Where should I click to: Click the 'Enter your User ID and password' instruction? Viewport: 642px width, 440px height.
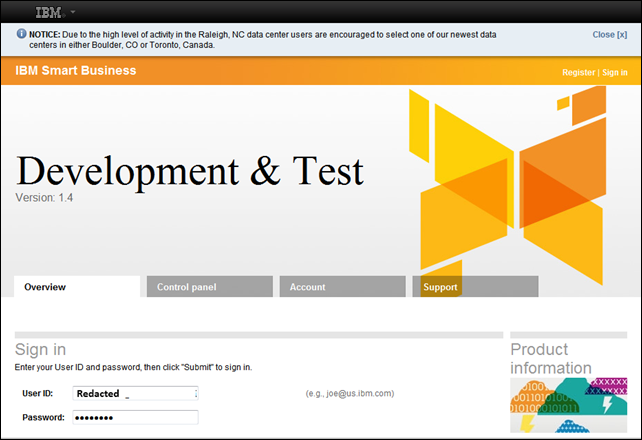pos(133,367)
